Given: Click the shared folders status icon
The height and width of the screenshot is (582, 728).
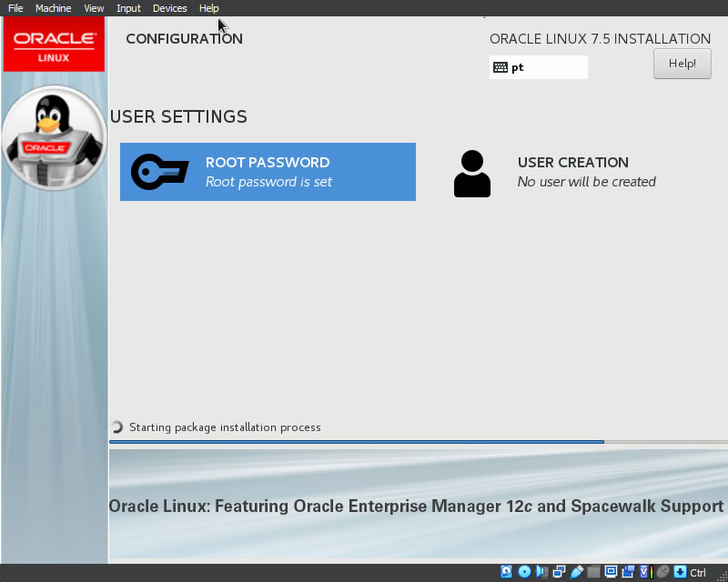Looking at the screenshot, I should click(x=594, y=572).
